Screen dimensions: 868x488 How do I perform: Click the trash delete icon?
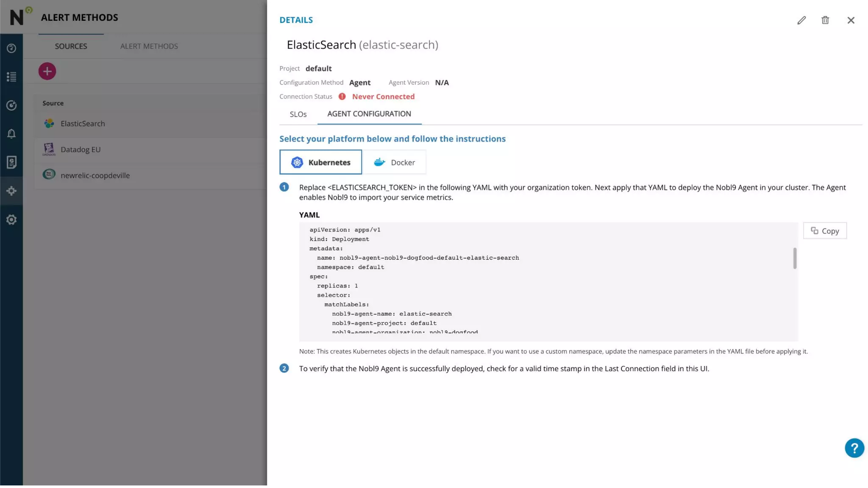(x=825, y=20)
